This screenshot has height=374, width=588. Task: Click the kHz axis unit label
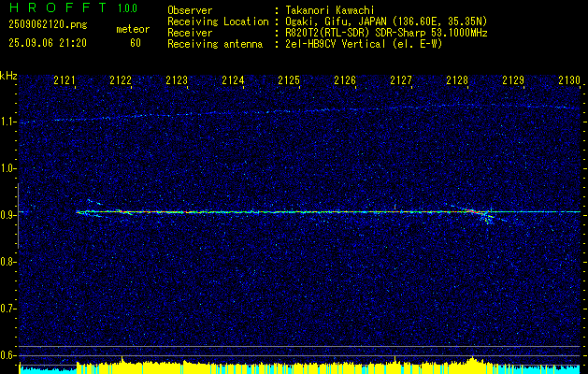tap(8, 76)
